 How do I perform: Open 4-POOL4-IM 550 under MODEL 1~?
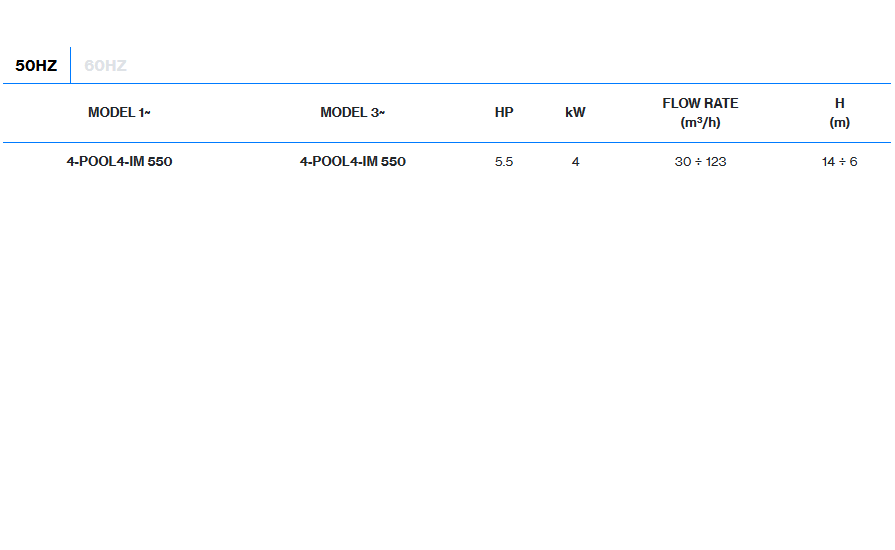pos(119,162)
